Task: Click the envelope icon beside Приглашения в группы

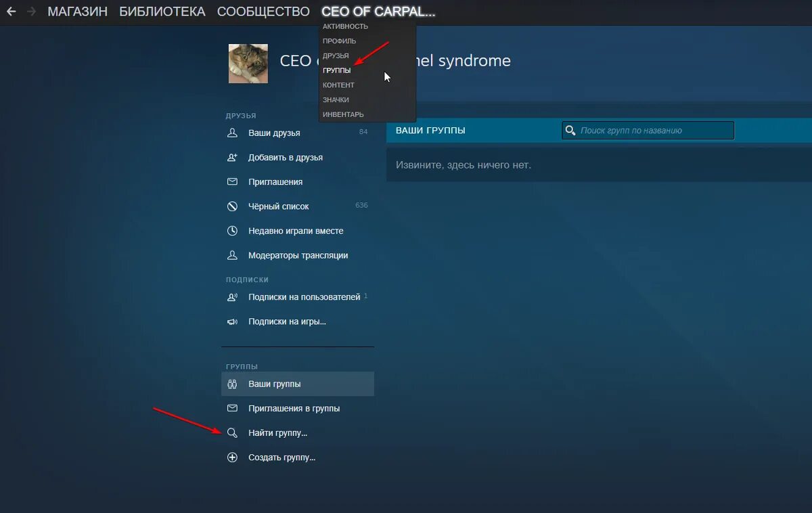Action: (x=232, y=408)
